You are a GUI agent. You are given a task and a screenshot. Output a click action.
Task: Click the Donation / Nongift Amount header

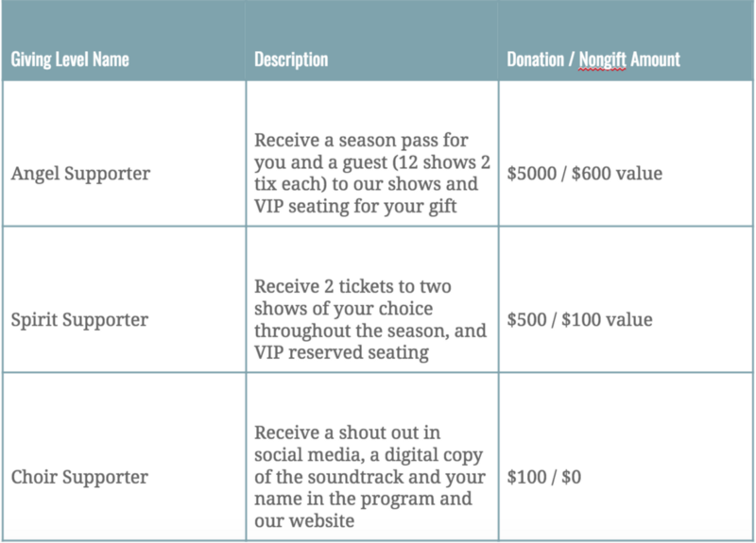pos(593,59)
